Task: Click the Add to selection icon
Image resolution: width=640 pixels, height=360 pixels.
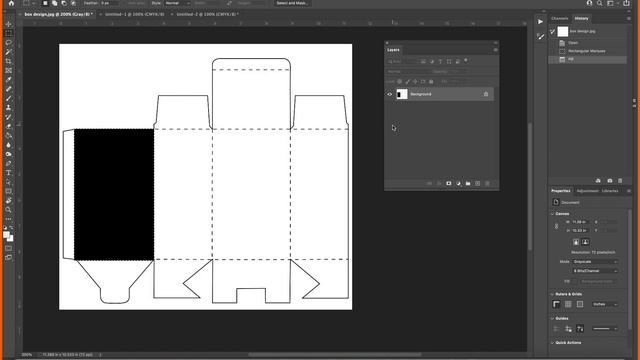Action: pos(55,3)
